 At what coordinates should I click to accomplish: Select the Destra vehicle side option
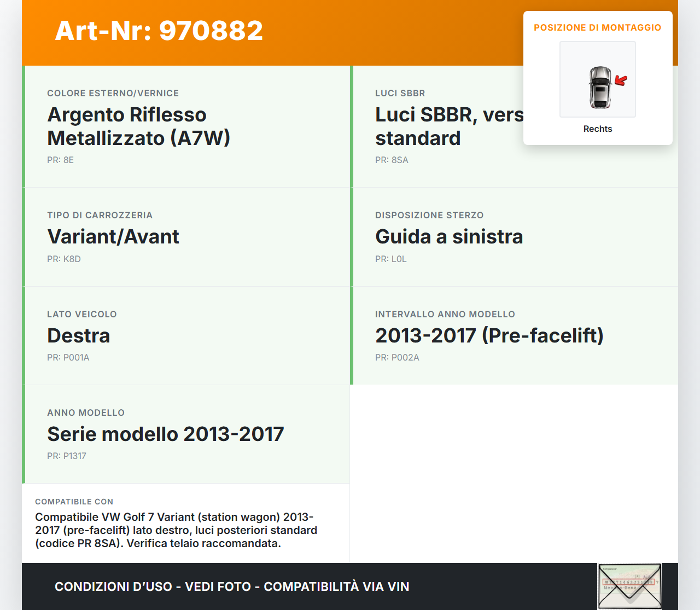[x=79, y=335]
